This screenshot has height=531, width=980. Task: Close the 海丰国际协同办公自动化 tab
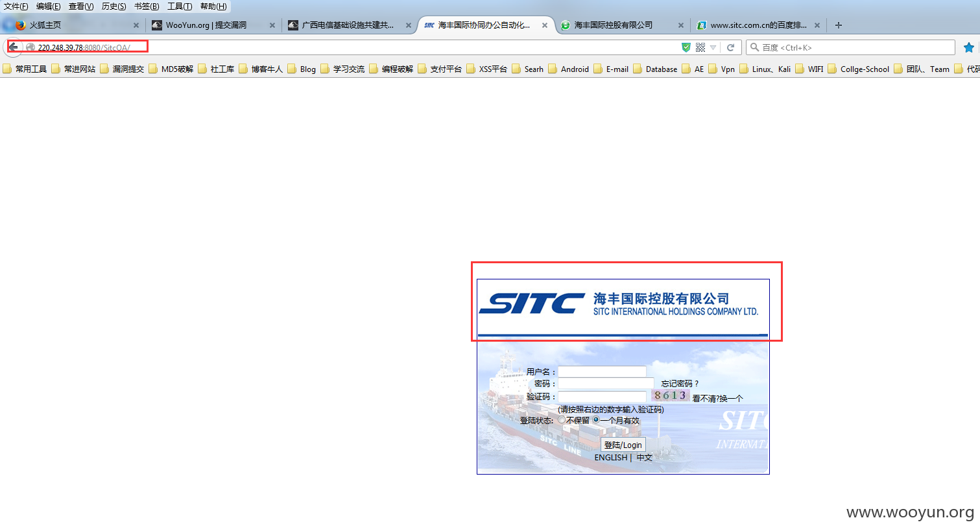[x=545, y=25]
